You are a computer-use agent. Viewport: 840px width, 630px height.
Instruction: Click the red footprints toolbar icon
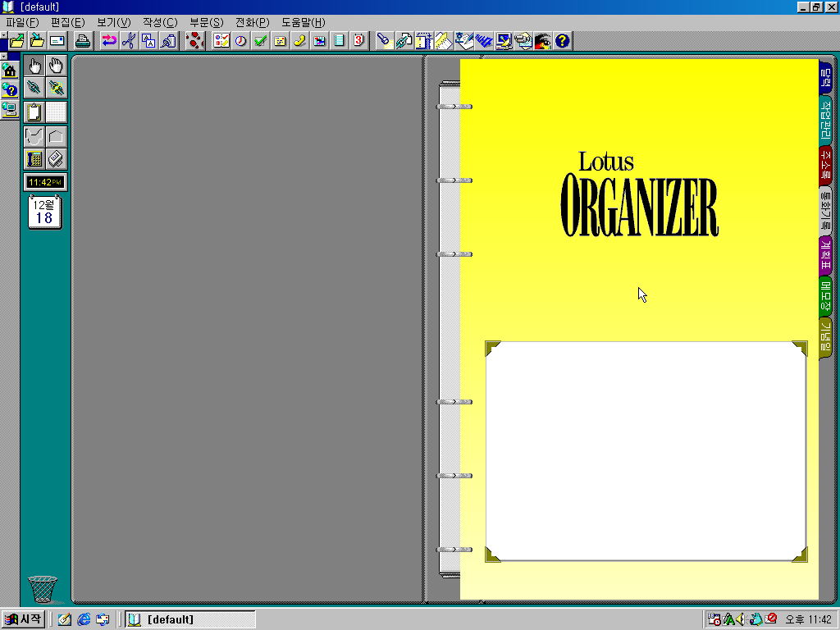pos(195,41)
